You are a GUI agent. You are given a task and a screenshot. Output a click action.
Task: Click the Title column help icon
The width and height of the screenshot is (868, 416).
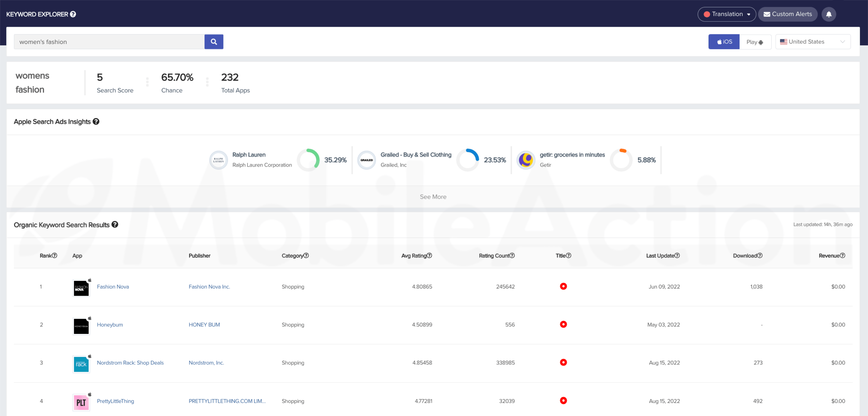click(x=569, y=256)
